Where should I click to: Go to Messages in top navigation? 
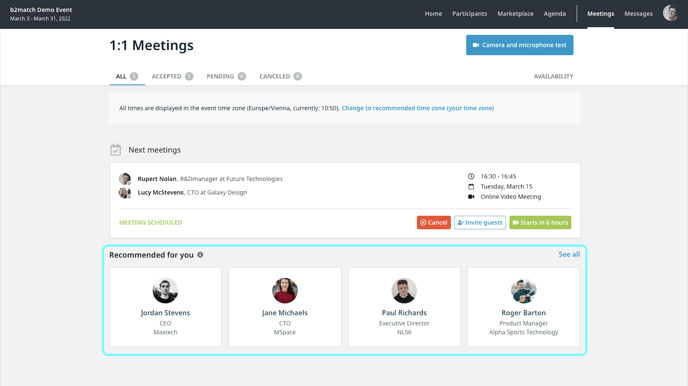click(x=638, y=14)
